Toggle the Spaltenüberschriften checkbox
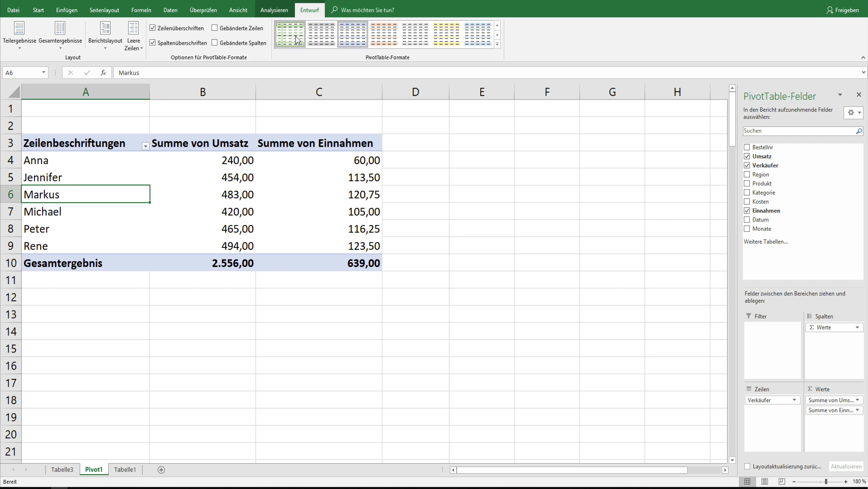Screen dimensions: 868x489 coord(153,42)
